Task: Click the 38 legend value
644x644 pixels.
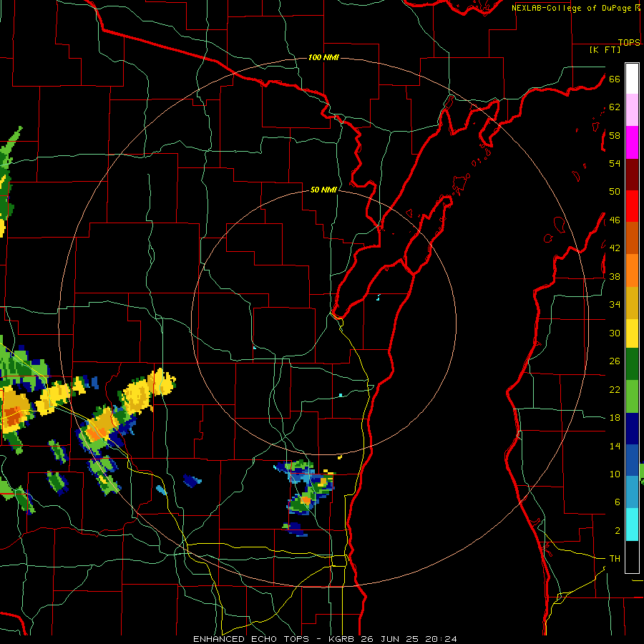Action: point(615,276)
